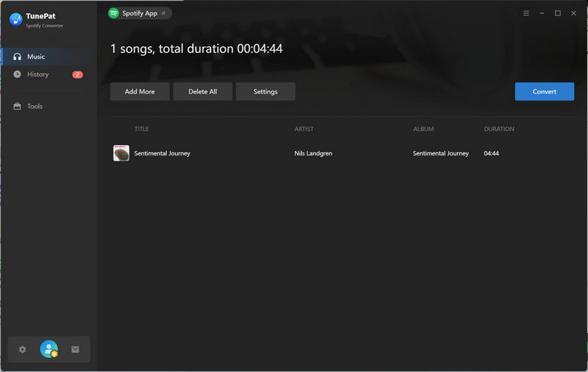Screen dimensions: 588x372
Task: Click the toolbox icon beside Tools
Action: pyautogui.click(x=17, y=106)
